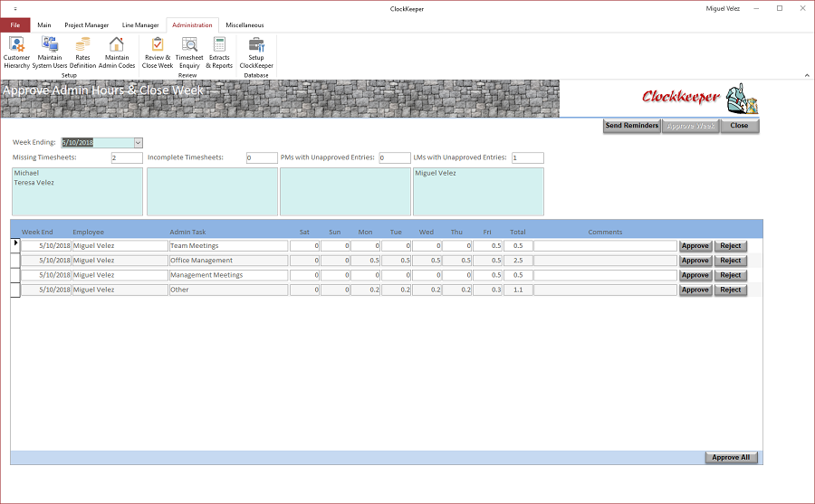
Task: Reject the Team Meetings entry
Action: click(x=730, y=246)
